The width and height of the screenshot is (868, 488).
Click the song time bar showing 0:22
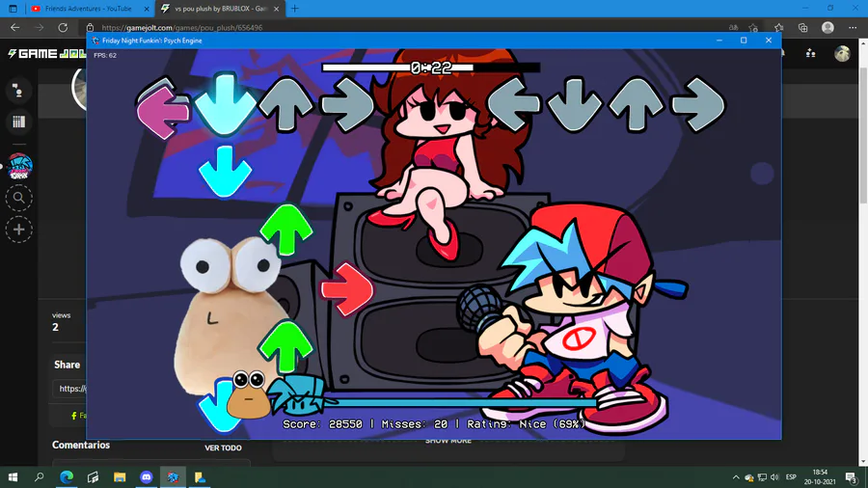coord(431,68)
